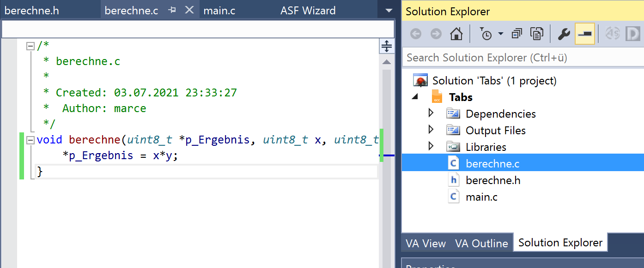This screenshot has width=644, height=268.
Task: Collapse the header comment block in editor
Action: (30, 46)
